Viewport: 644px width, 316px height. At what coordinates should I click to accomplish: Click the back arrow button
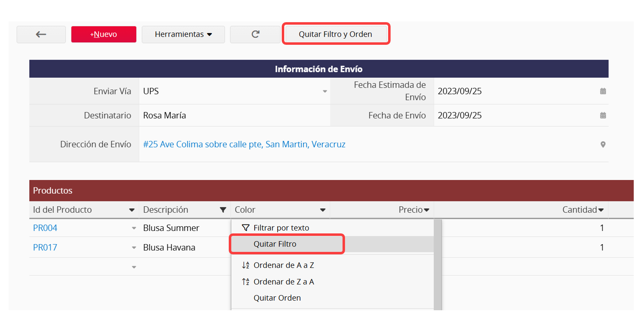coord(41,35)
